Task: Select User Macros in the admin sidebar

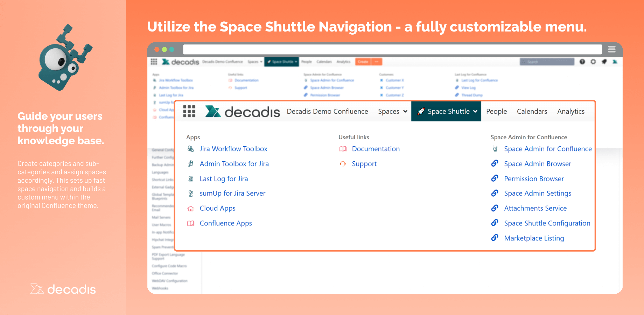Action: 161,225
